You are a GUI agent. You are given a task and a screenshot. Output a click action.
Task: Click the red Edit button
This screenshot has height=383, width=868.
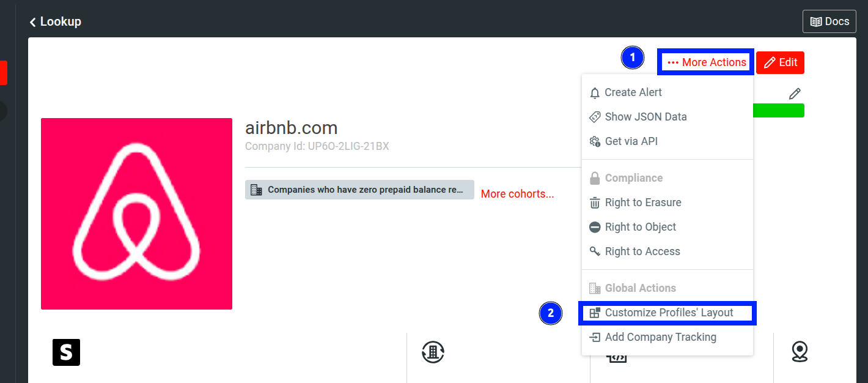point(780,62)
